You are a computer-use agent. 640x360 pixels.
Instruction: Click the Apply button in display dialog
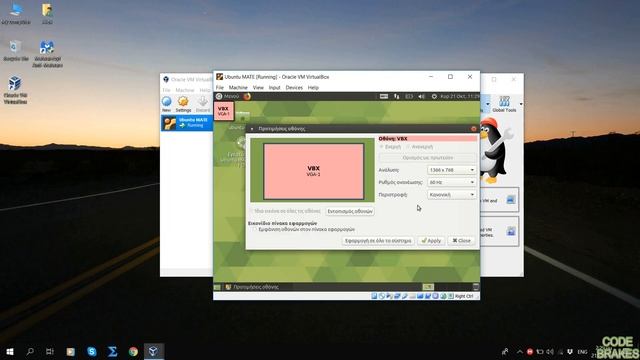point(431,241)
